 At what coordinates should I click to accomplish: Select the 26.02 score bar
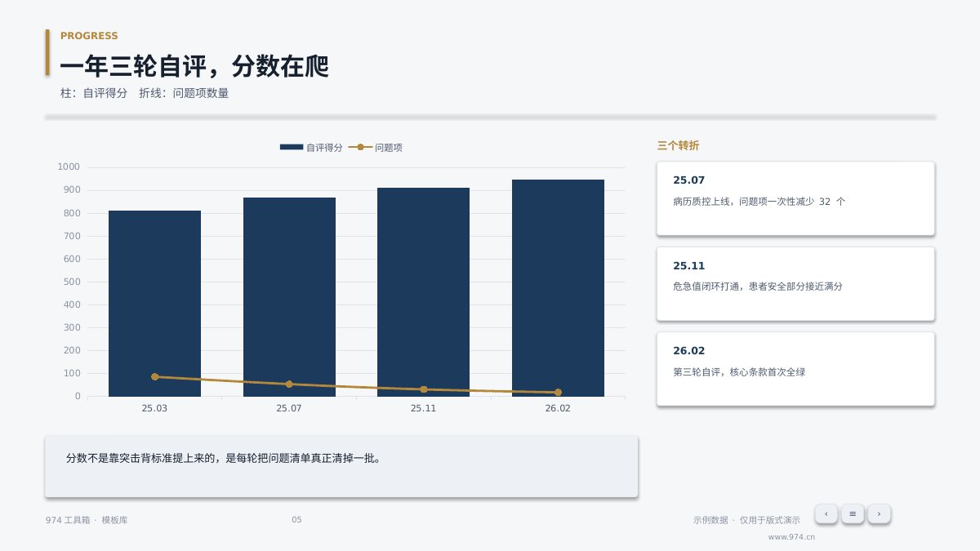click(558, 288)
